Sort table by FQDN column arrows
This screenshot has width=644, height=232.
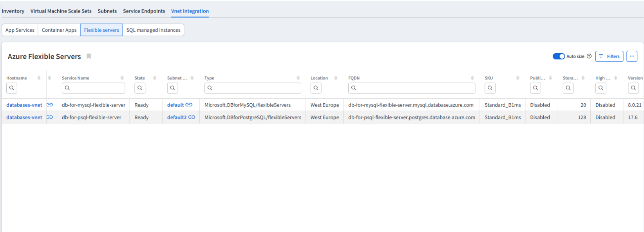click(472, 78)
